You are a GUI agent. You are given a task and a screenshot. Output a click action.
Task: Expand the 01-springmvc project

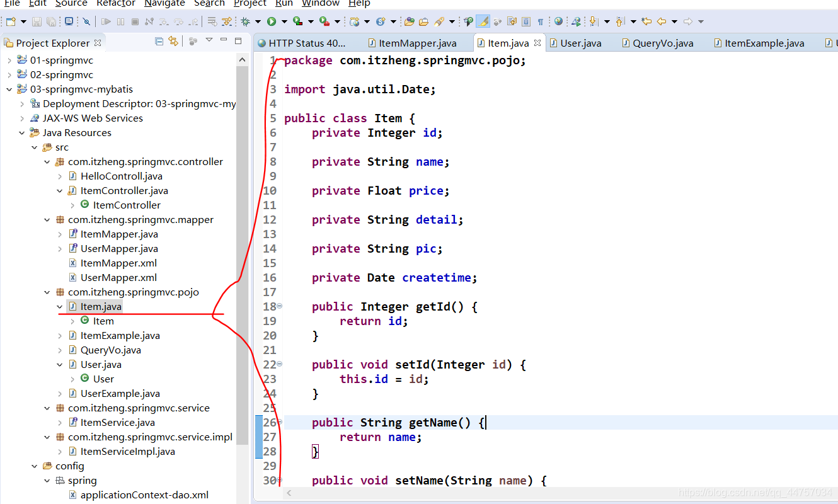pos(9,60)
